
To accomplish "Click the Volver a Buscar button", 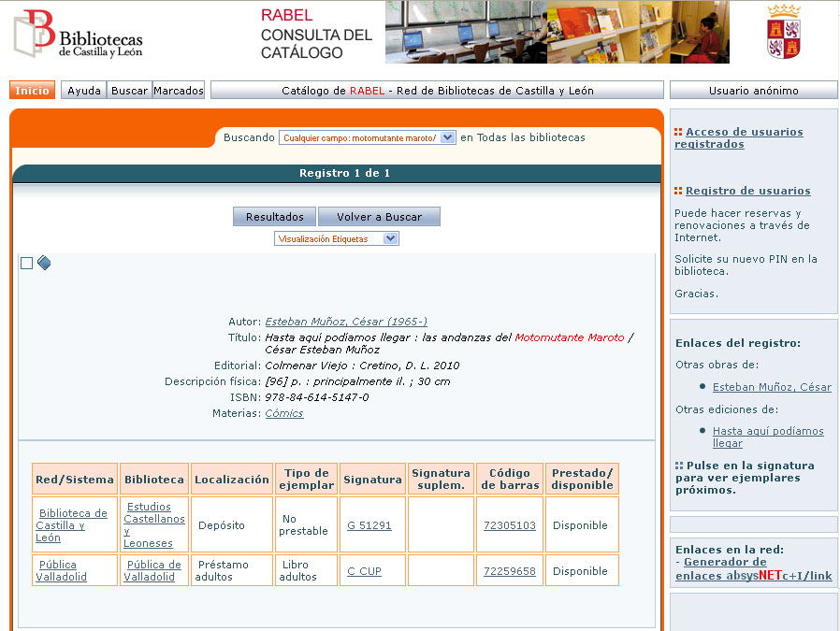I will (x=379, y=217).
